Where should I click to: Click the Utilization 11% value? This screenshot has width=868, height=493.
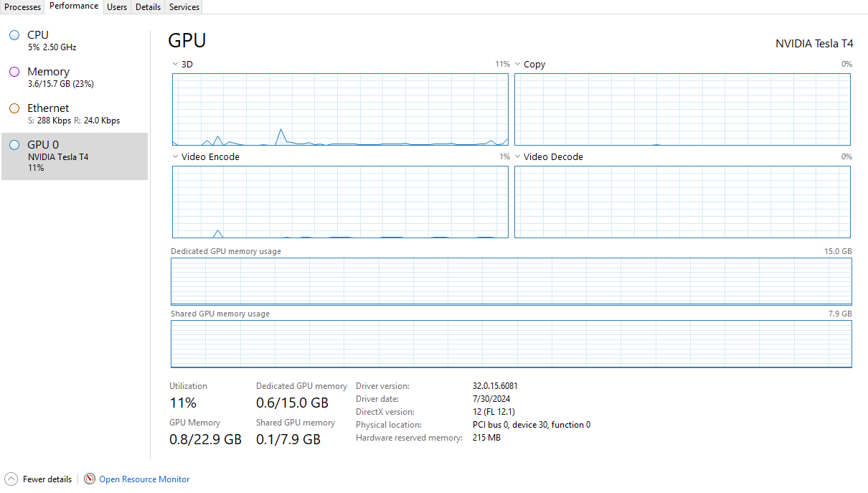pyautogui.click(x=183, y=403)
